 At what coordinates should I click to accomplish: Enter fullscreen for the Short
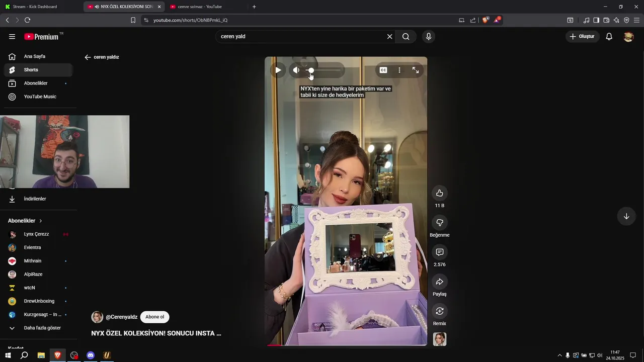[416, 70]
